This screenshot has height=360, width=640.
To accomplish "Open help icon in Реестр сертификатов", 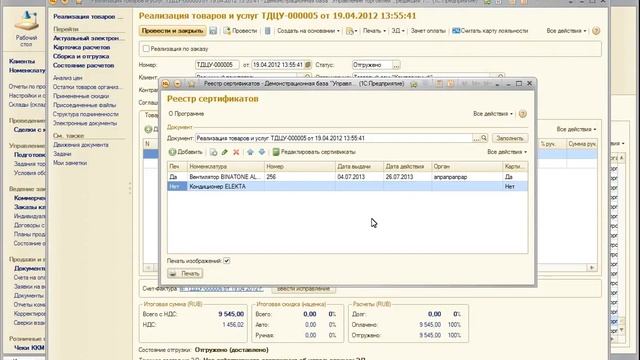I will (x=522, y=114).
